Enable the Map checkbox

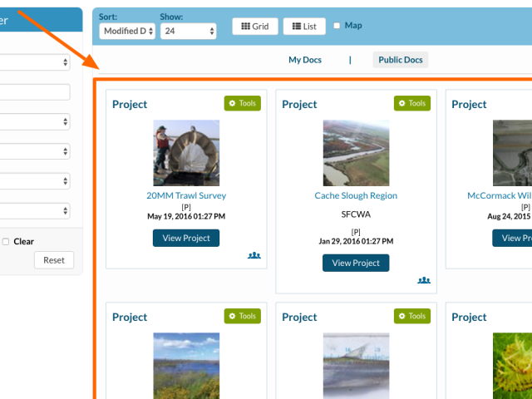click(337, 26)
